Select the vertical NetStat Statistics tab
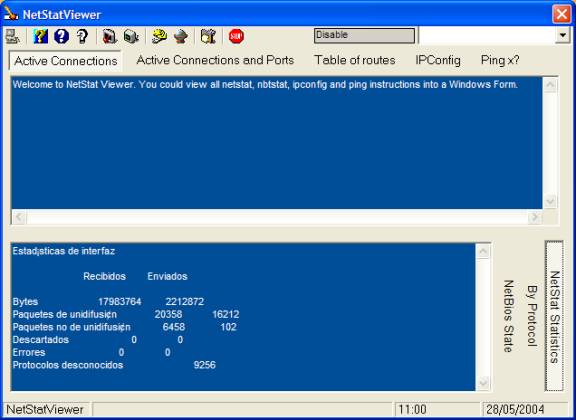Image resolution: width=576 pixels, height=420 pixels. click(554, 316)
